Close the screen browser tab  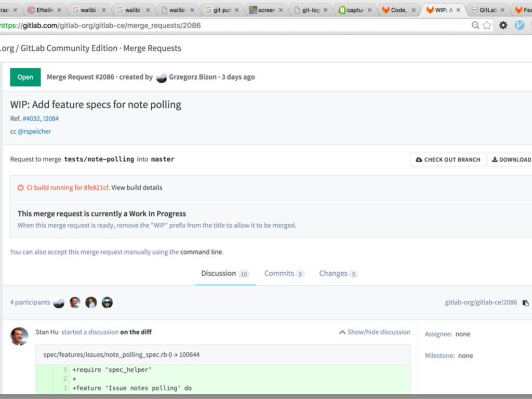281,10
